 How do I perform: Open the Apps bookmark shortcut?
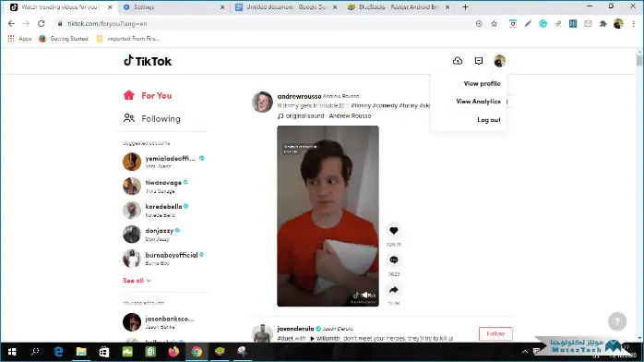pos(19,39)
